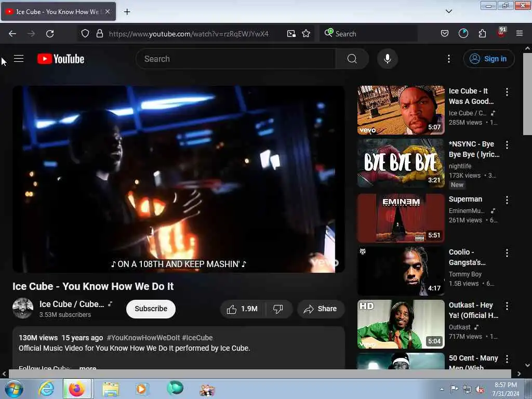Open the YouTube guide hamburger menu
Screen dimensions: 532x399
pyautogui.click(x=19, y=59)
